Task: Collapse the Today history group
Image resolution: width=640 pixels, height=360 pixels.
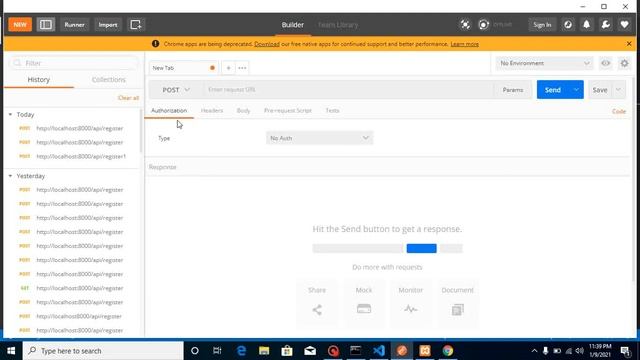Action: tap(10, 115)
